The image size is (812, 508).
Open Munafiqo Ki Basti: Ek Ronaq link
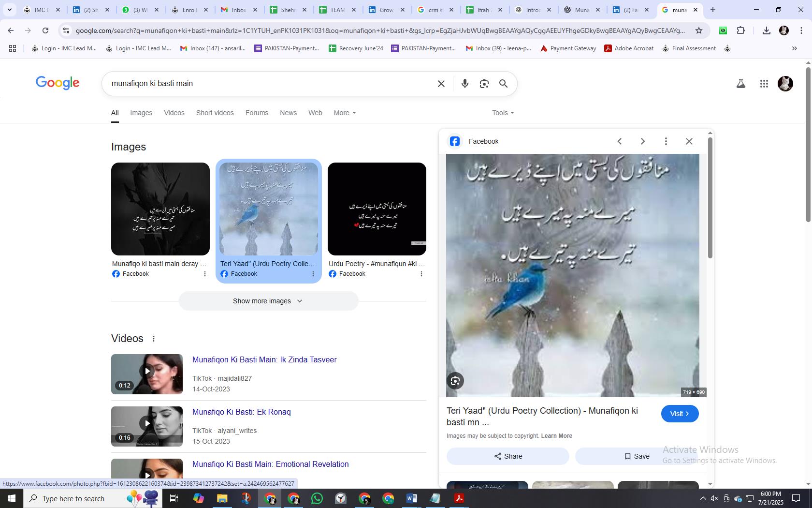pos(242,412)
